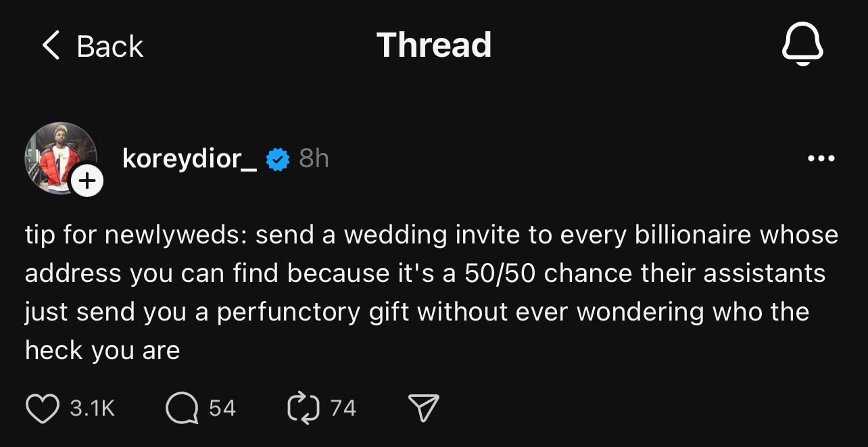The height and width of the screenshot is (447, 868).
Task: Tap the back chevron arrow
Action: 51,46
